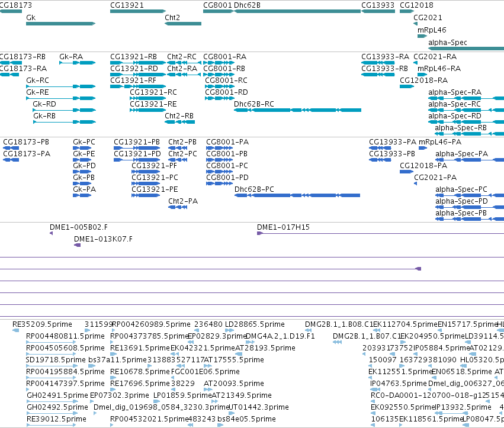Open transcript CG13921-RE
This screenshot has width=504, height=428.
pyautogui.click(x=153, y=104)
